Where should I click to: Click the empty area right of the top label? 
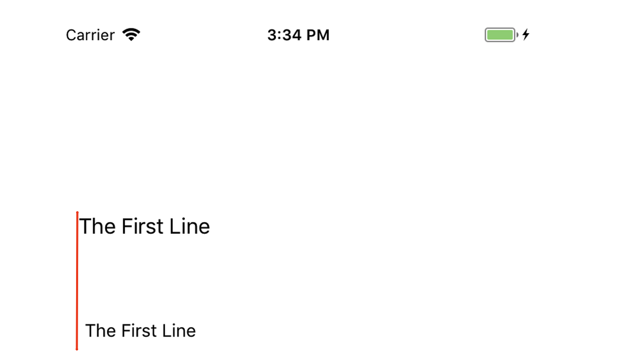tap(310, 226)
